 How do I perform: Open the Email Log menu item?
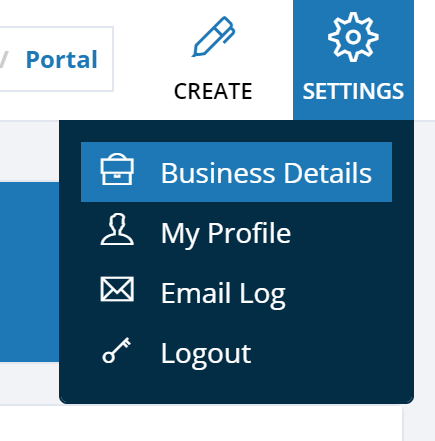236,292
